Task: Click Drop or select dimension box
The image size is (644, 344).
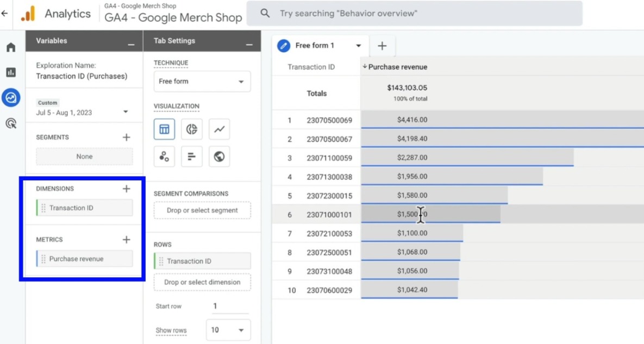Action: (202, 283)
